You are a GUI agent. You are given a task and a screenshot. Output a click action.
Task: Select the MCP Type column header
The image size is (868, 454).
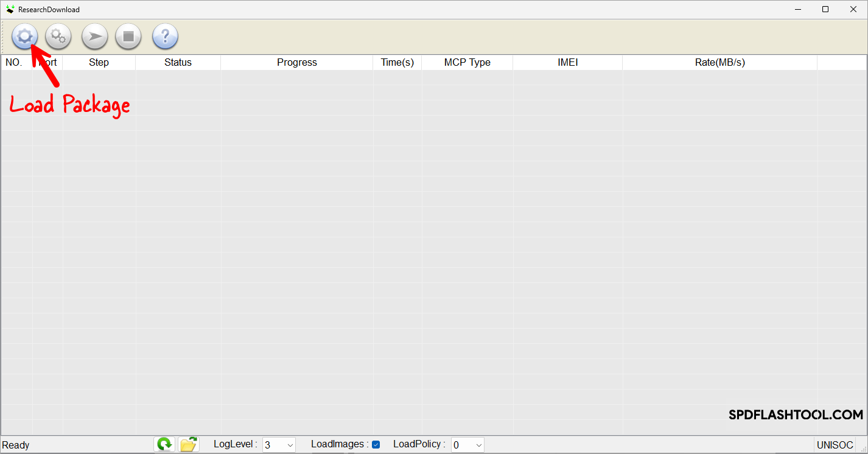(x=467, y=62)
